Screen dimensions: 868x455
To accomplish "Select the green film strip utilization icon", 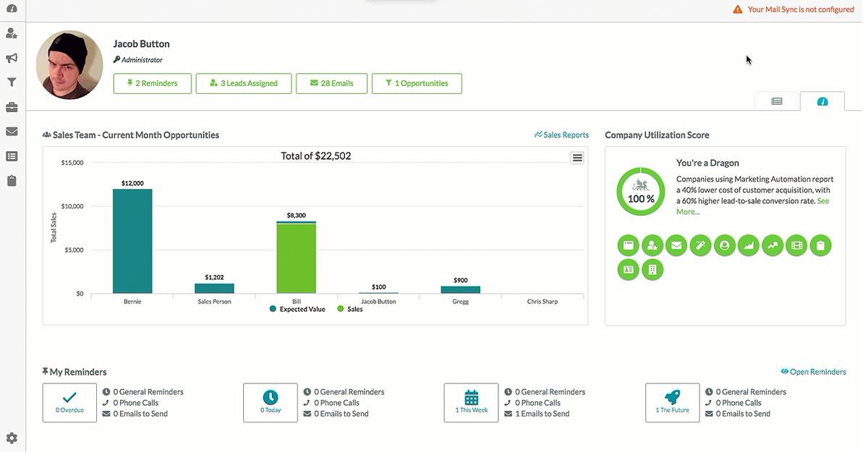I will (x=796, y=245).
